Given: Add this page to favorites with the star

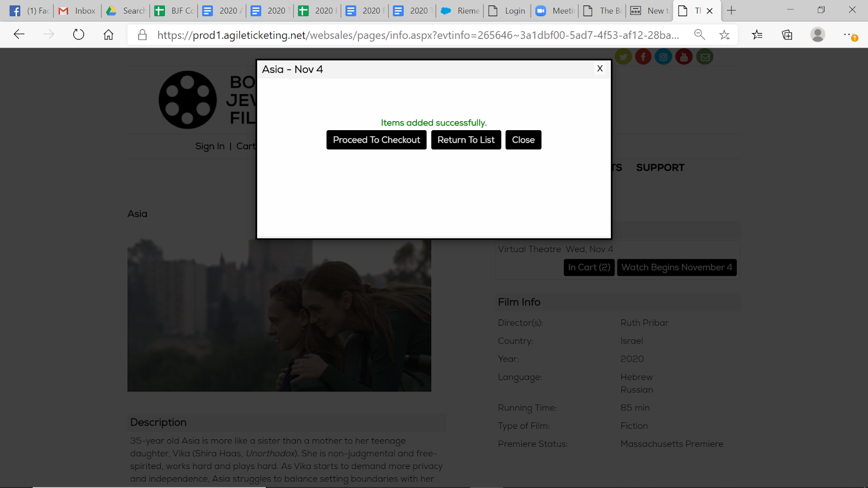Looking at the screenshot, I should [724, 35].
